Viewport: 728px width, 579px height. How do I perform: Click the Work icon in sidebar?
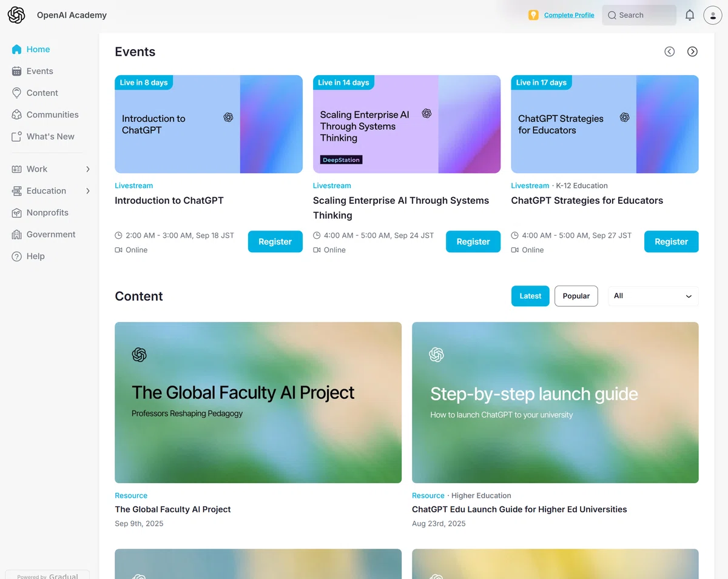(x=16, y=169)
